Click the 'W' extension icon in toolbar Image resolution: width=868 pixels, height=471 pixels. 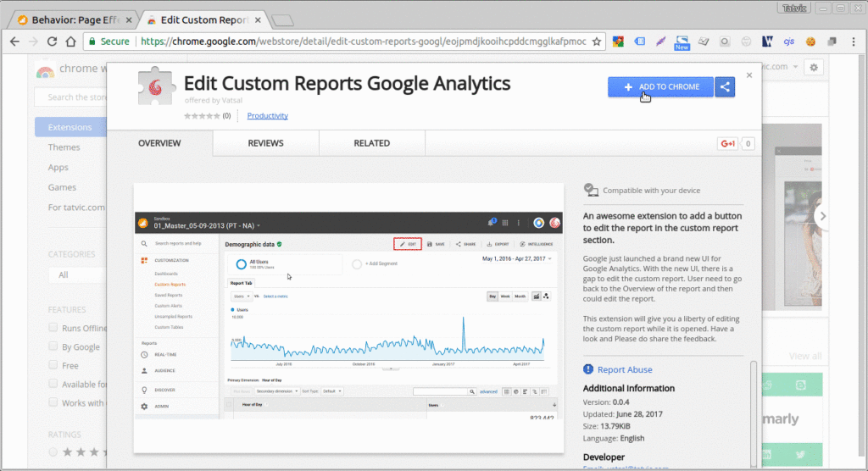click(x=767, y=42)
